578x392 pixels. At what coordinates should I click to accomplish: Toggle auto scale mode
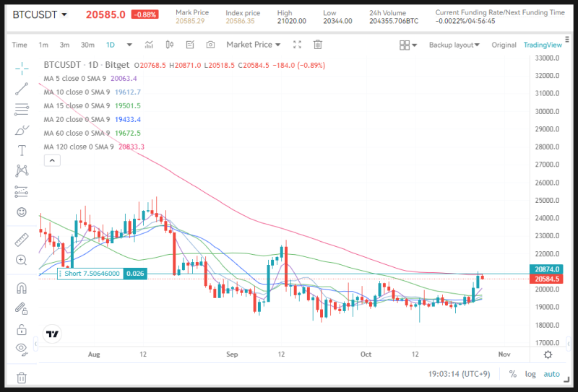(551, 374)
